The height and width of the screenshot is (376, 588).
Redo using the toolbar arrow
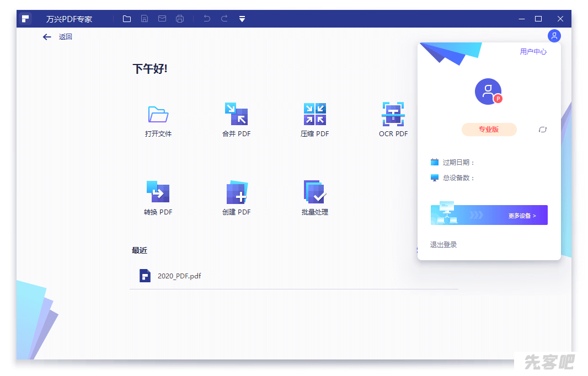click(224, 18)
